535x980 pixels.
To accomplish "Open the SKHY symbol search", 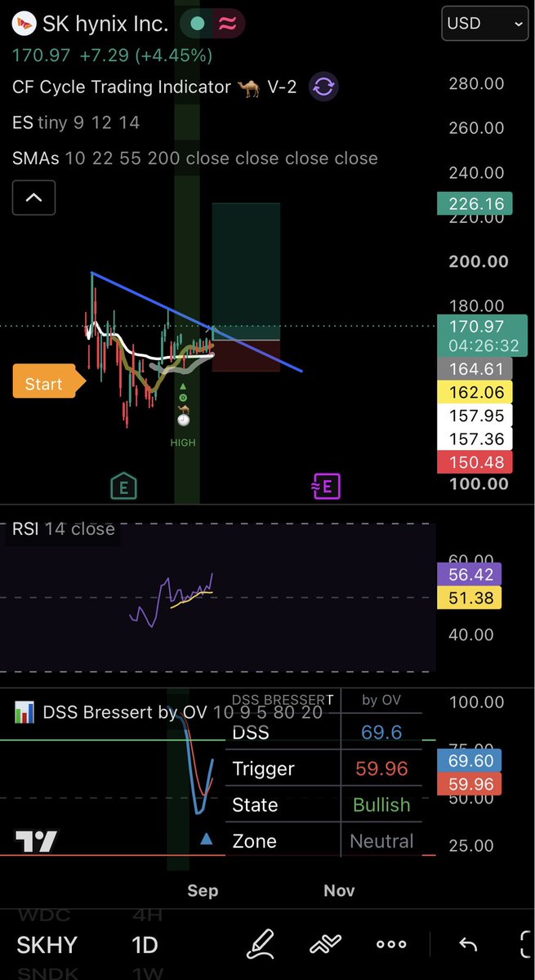I will coord(47,945).
